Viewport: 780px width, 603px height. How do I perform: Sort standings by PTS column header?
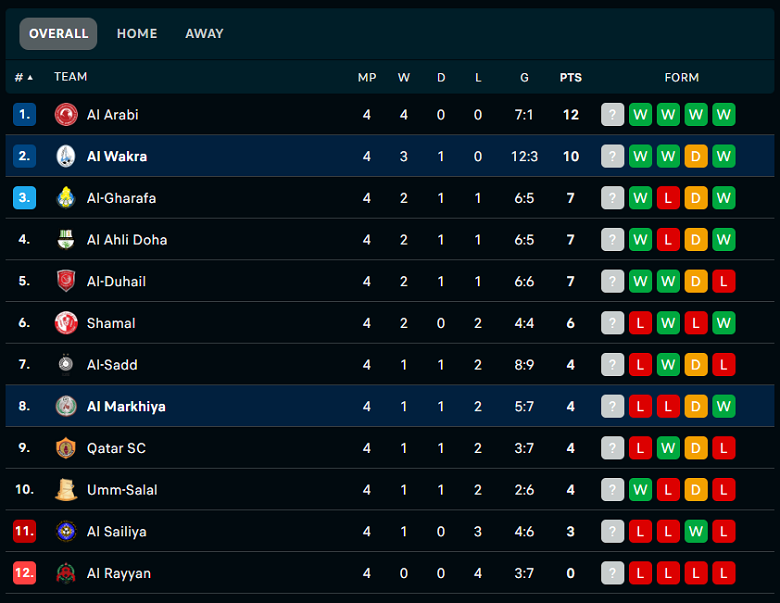tap(571, 77)
